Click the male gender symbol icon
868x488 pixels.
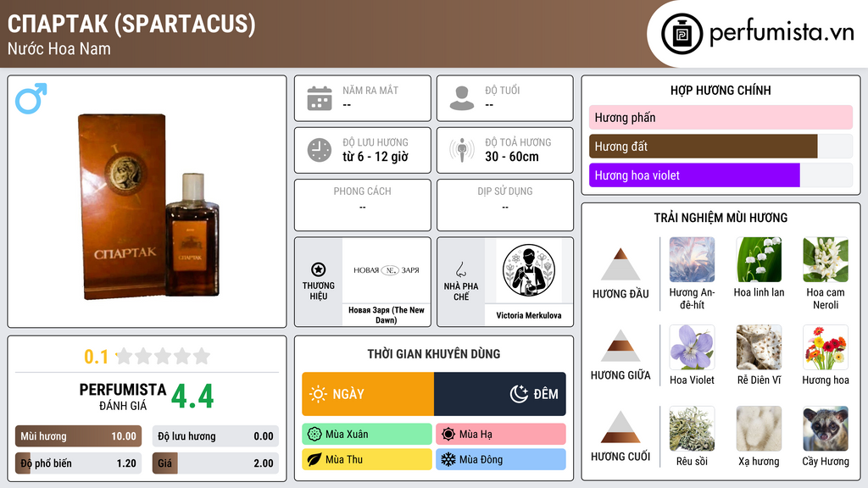(x=31, y=98)
